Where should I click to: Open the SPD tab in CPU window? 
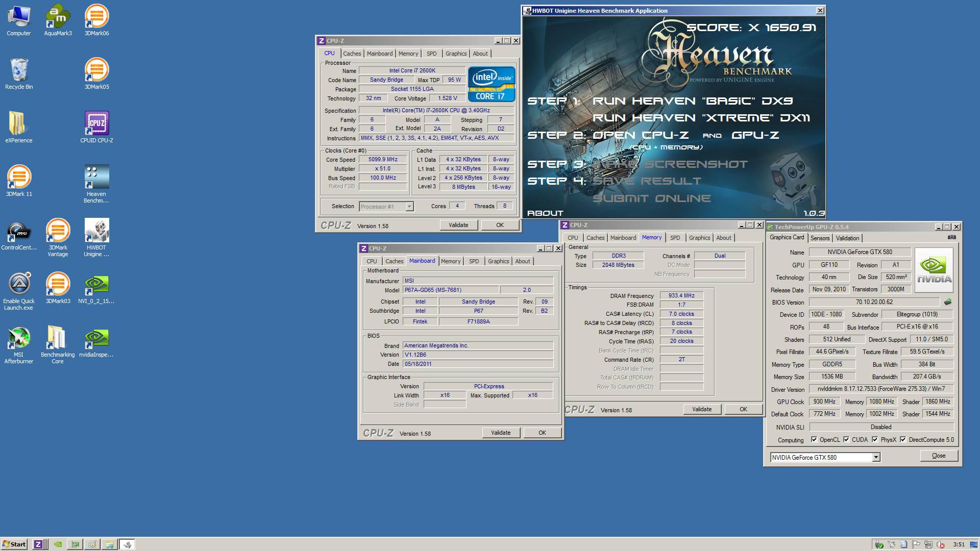click(x=431, y=54)
